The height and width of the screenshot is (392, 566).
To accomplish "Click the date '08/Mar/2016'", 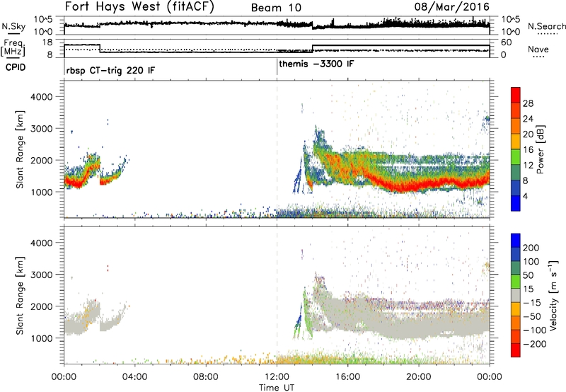I will pyautogui.click(x=451, y=7).
